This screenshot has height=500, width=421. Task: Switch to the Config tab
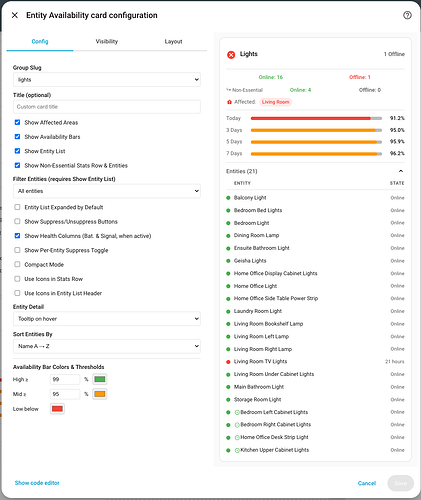pos(40,41)
